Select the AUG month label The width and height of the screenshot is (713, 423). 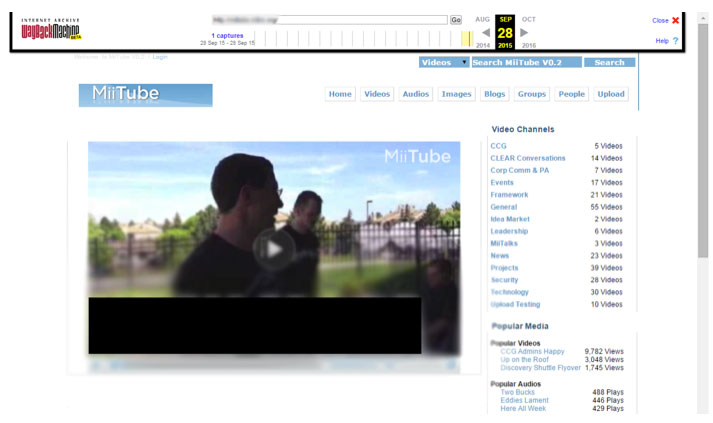[482, 19]
